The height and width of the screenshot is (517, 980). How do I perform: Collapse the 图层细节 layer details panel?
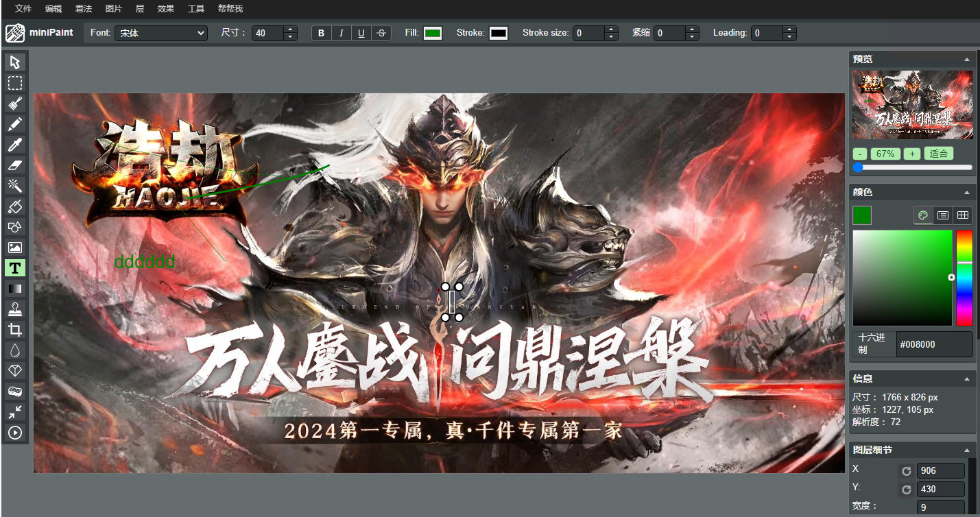point(966,450)
